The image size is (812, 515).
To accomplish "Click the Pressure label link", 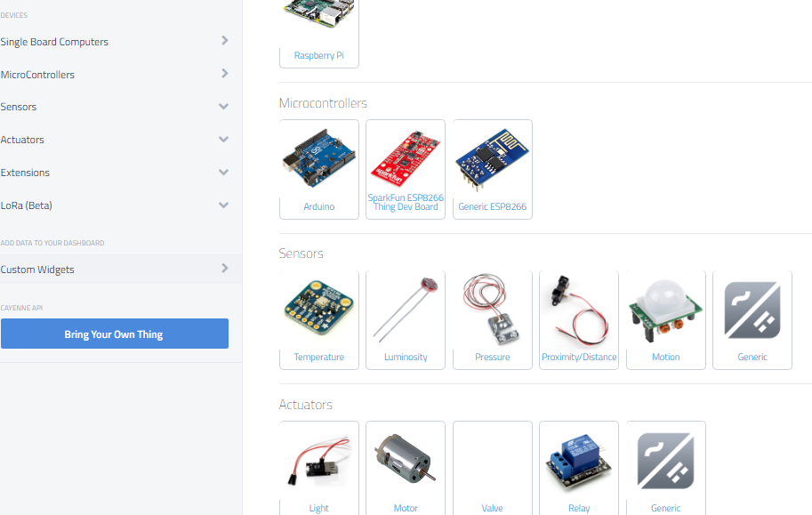I will tap(493, 357).
